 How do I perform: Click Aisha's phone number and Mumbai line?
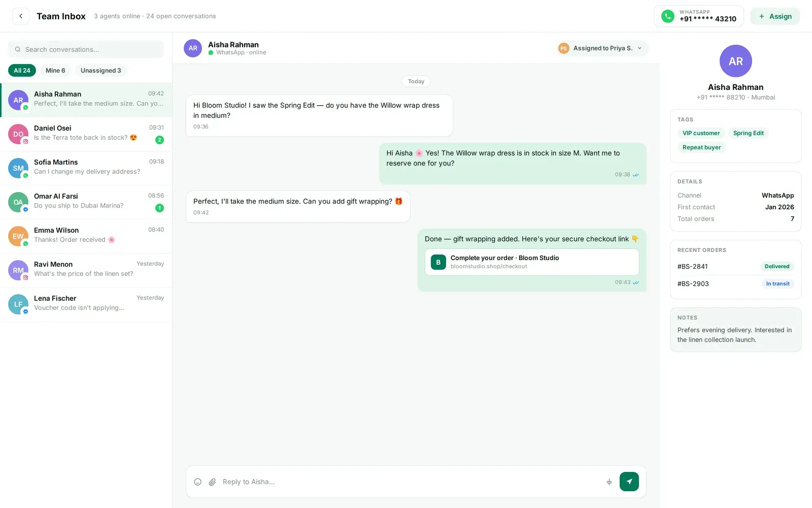(736, 97)
